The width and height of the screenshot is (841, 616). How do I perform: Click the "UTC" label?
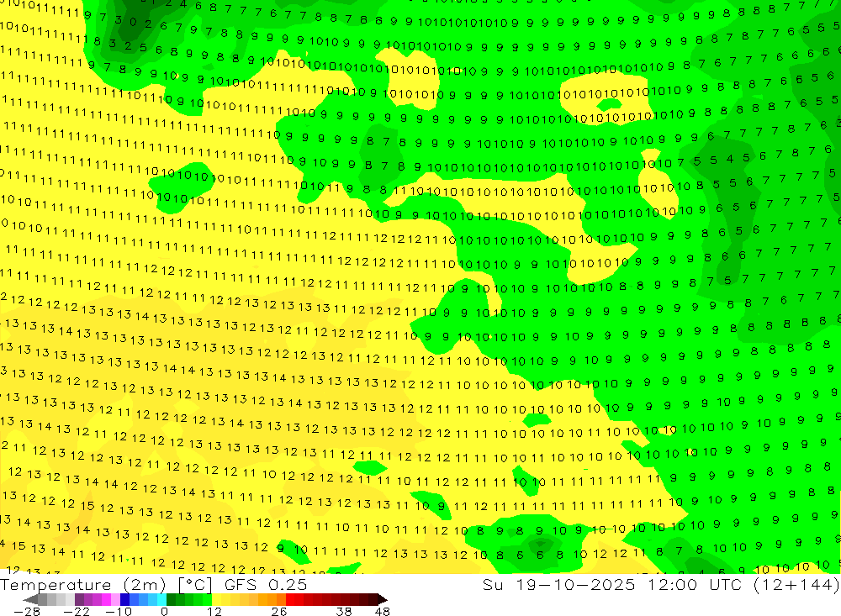[x=727, y=585]
